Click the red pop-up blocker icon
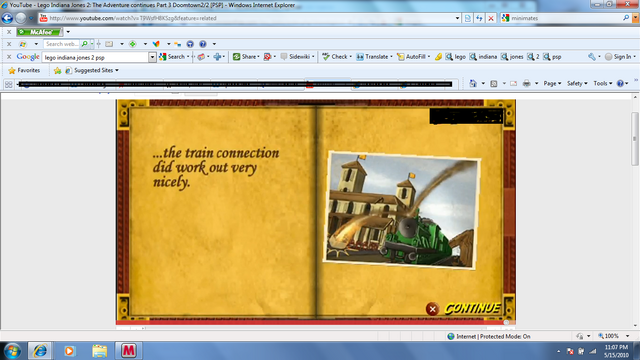The width and height of the screenshot is (640, 360). coord(267,57)
